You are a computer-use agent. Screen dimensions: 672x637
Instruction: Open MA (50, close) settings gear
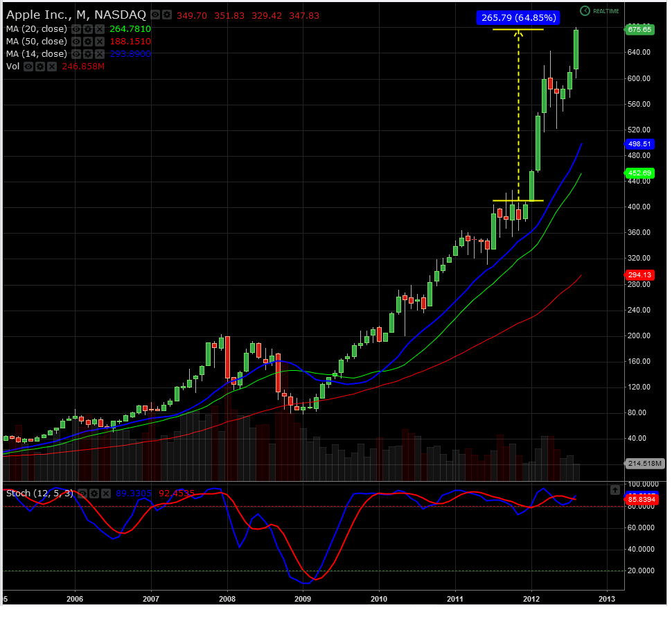tap(88, 42)
